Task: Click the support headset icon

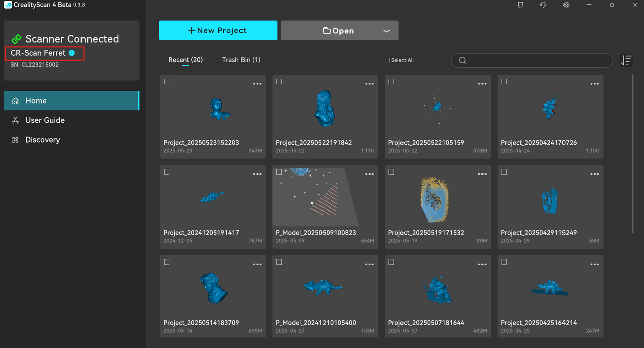Action: pyautogui.click(x=543, y=5)
